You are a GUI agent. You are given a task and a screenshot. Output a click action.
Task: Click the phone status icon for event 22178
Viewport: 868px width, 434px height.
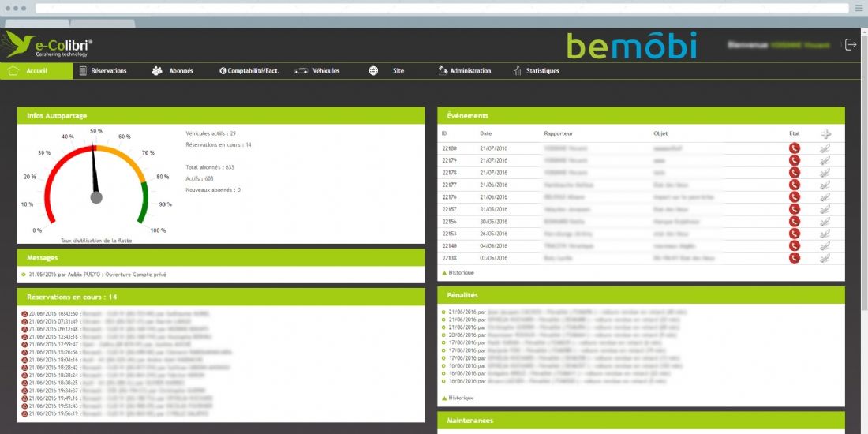tap(795, 173)
